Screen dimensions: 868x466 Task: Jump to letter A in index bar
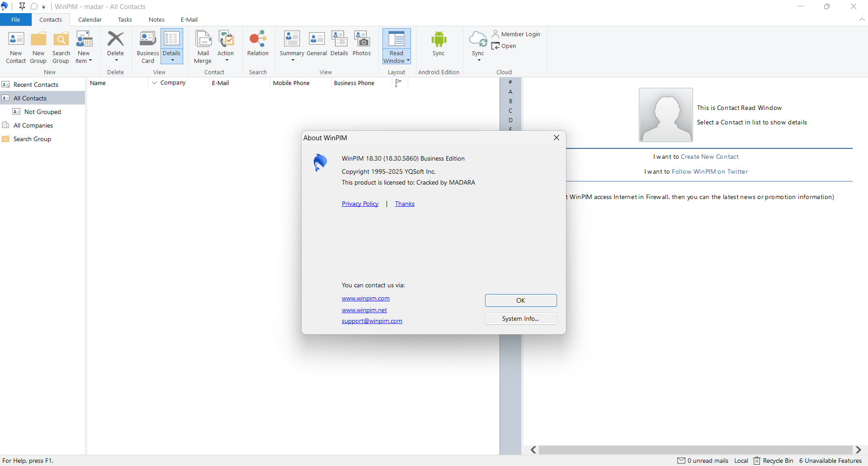510,92
